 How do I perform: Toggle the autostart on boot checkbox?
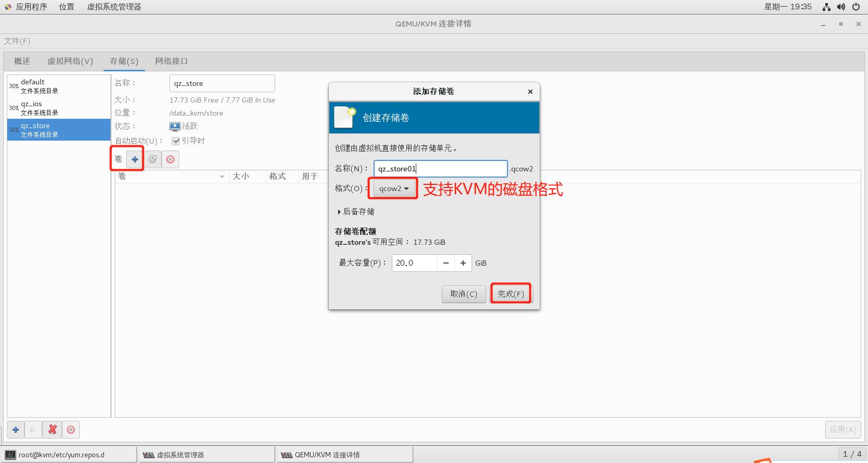(176, 141)
